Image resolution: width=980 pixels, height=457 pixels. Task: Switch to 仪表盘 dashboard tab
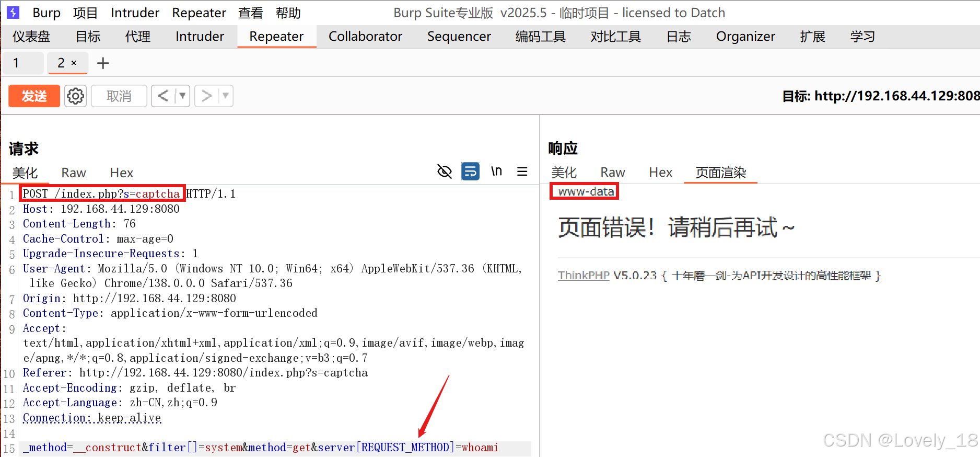[31, 36]
